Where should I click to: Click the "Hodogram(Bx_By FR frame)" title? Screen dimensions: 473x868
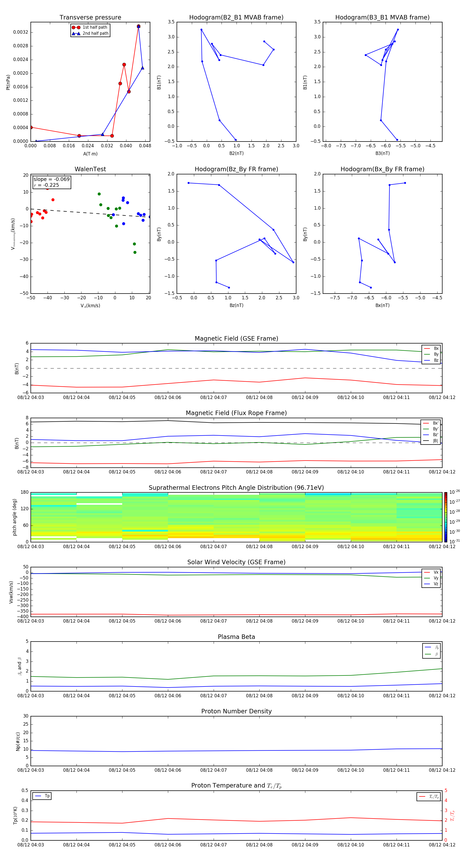pyautogui.click(x=382, y=169)
